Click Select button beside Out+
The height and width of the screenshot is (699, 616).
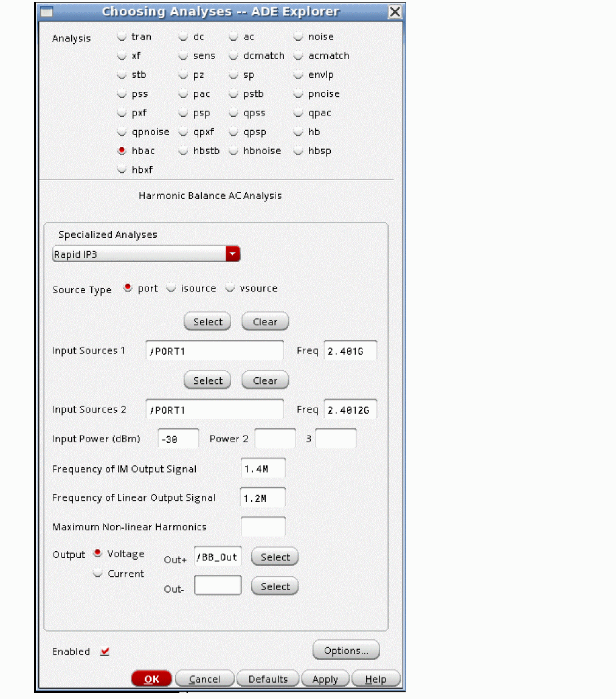coord(275,557)
